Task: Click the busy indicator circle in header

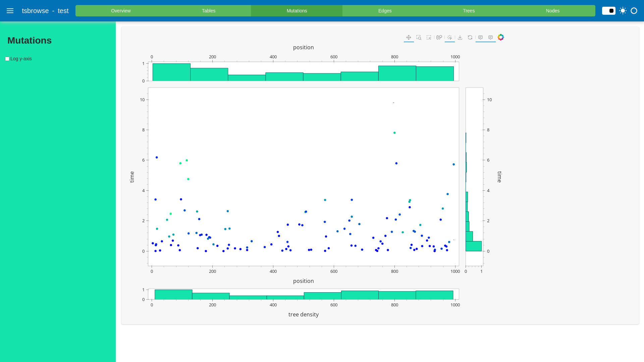Action: coord(634,11)
